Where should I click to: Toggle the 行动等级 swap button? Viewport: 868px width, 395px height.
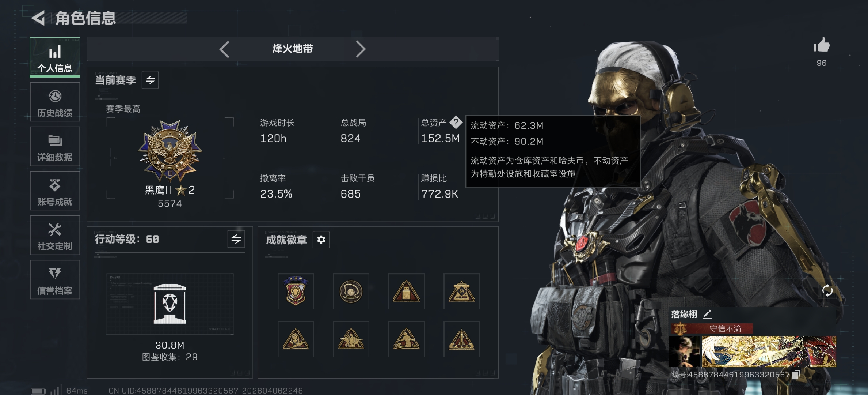pyautogui.click(x=236, y=239)
